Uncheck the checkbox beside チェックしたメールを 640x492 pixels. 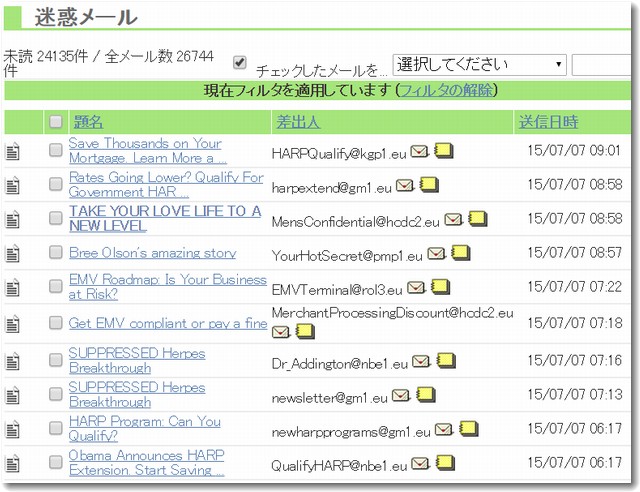tap(240, 63)
